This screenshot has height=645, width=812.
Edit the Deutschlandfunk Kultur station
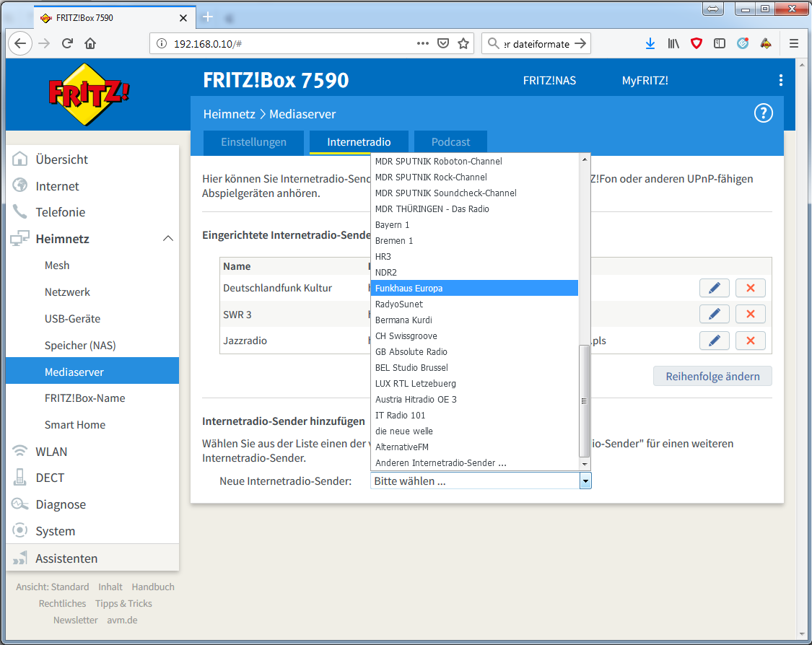(x=714, y=289)
